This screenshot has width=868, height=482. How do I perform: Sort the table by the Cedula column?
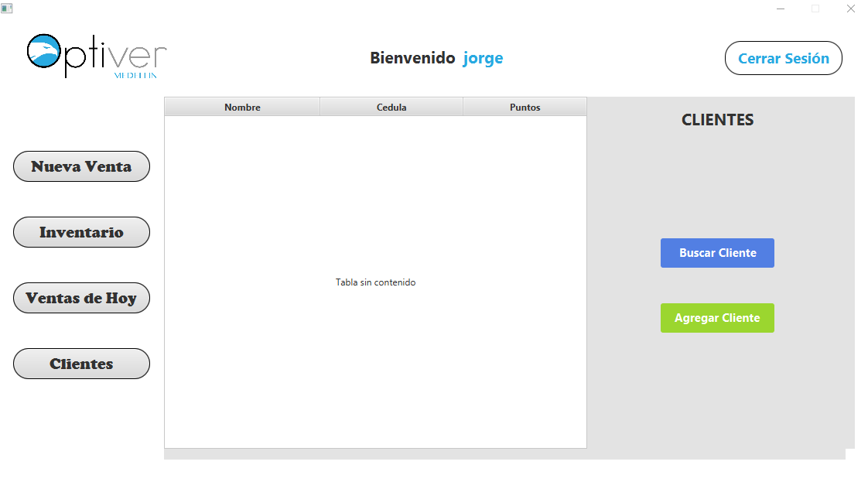tap(391, 106)
